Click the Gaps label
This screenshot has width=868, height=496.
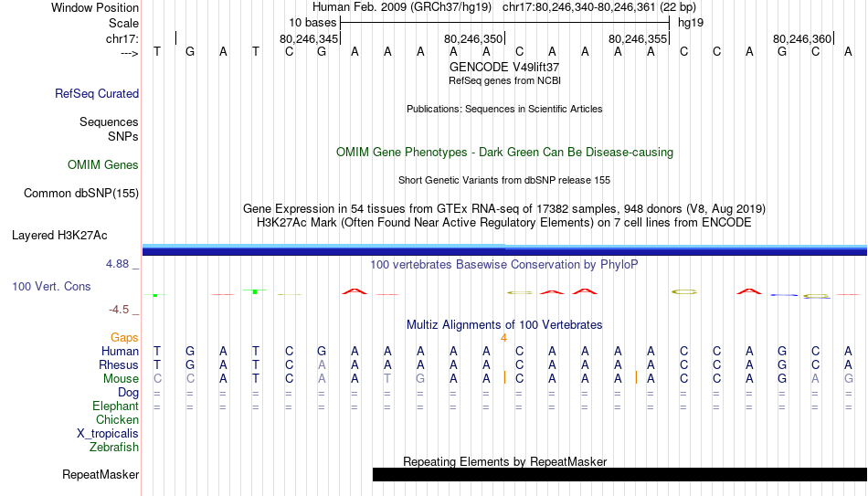124,338
